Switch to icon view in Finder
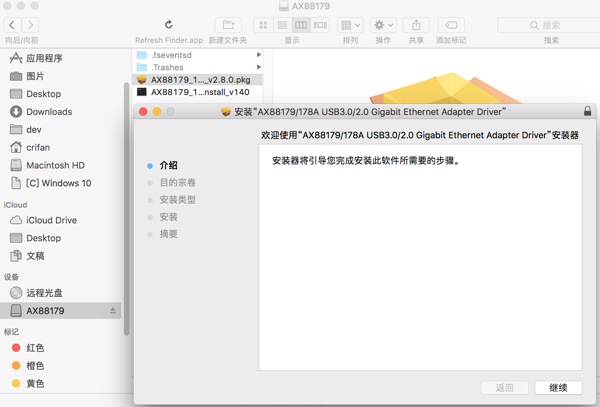The image size is (600, 407). (263, 25)
